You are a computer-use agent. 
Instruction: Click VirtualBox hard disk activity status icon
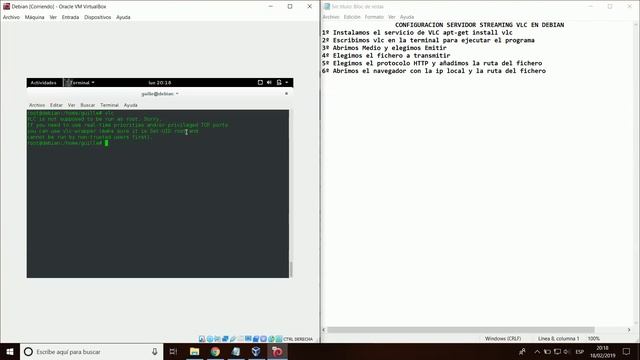click(x=202, y=339)
